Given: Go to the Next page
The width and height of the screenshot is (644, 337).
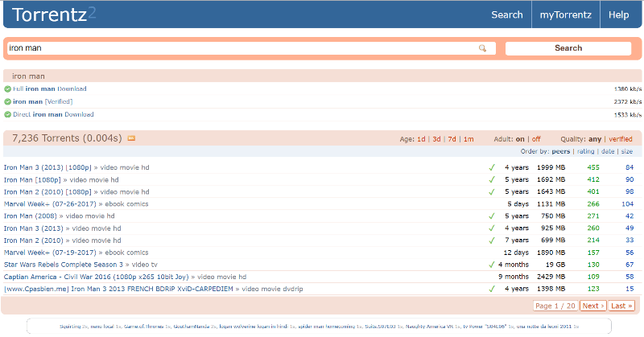Looking at the screenshot, I should (592, 306).
